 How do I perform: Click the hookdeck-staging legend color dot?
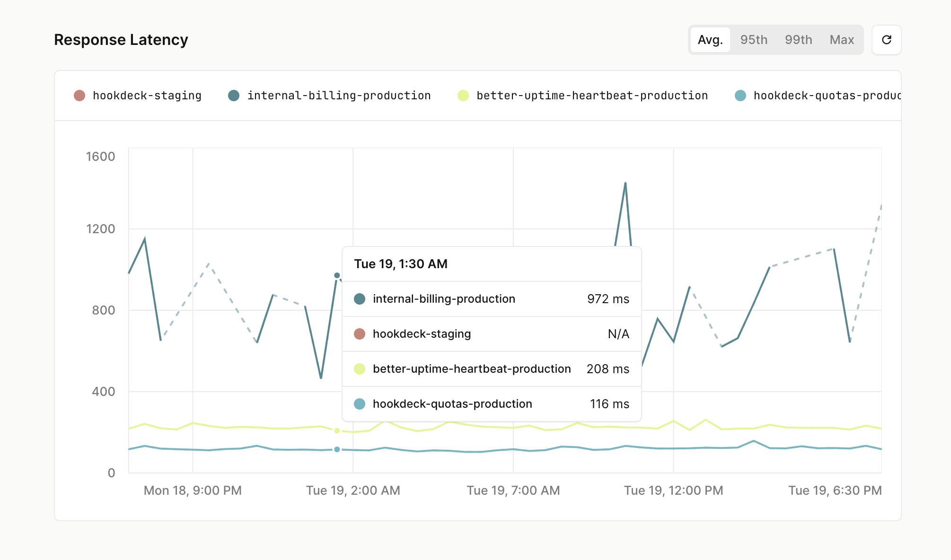tap(79, 95)
